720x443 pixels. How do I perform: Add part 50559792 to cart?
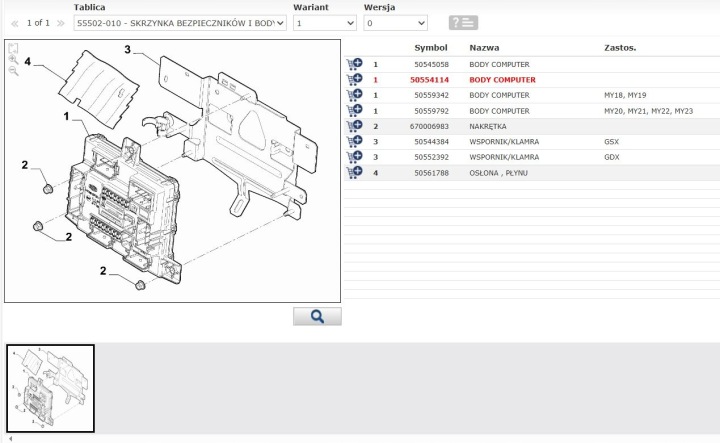coord(354,111)
